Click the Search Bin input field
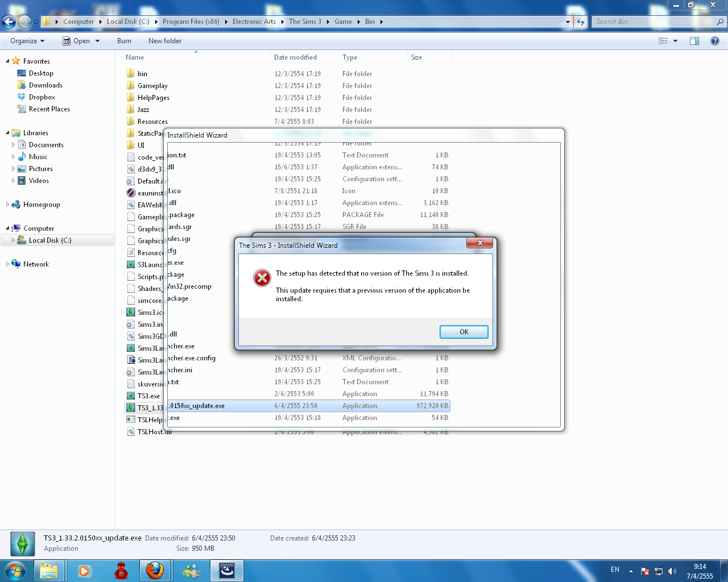 coord(655,22)
